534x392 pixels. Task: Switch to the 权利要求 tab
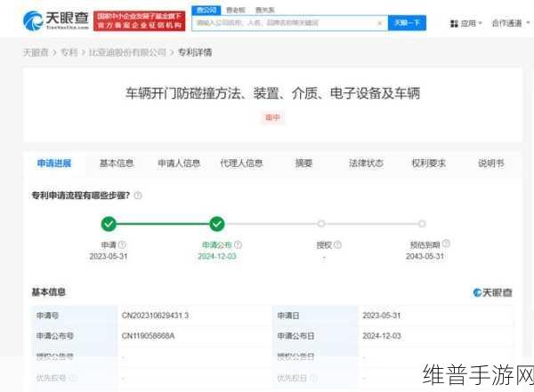click(x=429, y=164)
